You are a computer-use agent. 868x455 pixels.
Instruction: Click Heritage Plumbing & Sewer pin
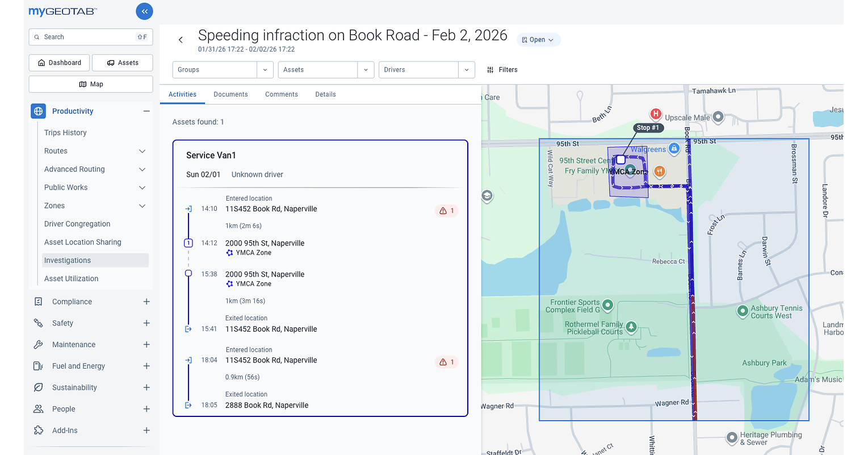point(732,438)
